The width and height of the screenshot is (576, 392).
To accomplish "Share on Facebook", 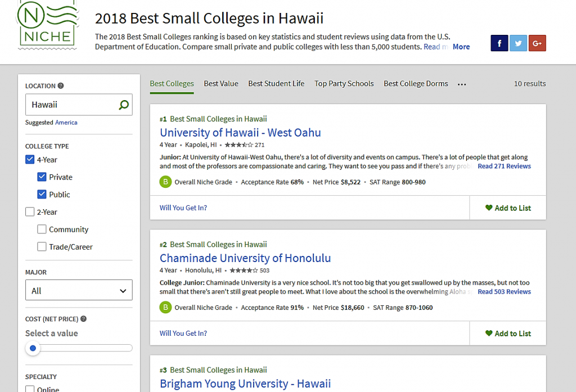I will [x=499, y=43].
